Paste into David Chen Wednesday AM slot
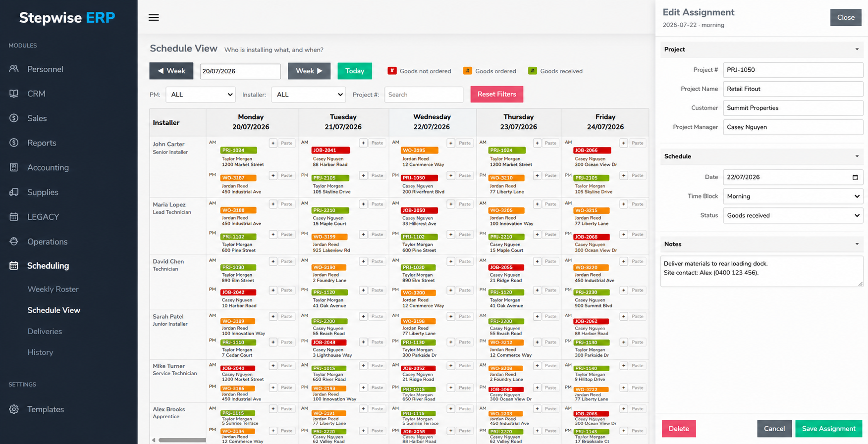The height and width of the screenshot is (444, 868). point(465,261)
